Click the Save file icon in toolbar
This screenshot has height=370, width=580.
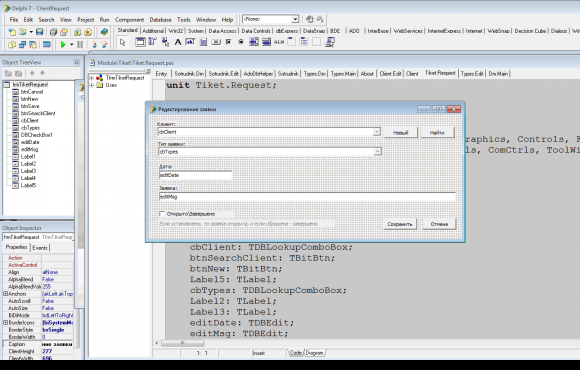(x=40, y=32)
